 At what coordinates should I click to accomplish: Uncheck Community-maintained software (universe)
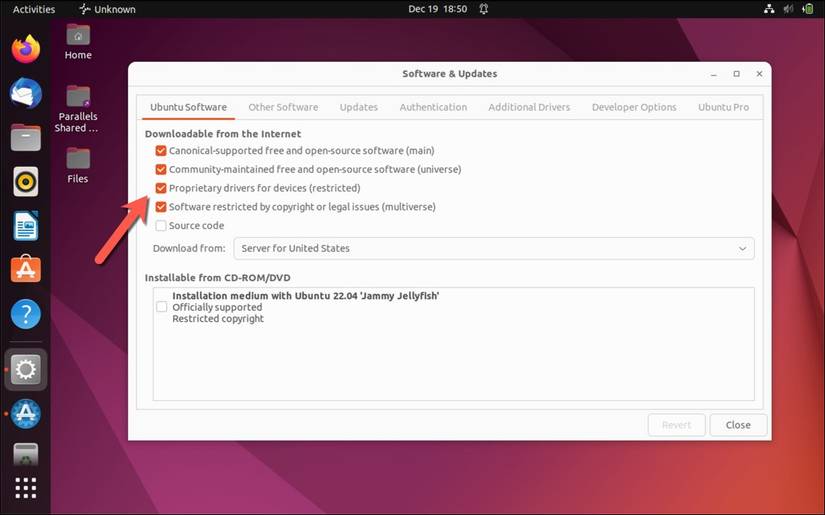point(161,169)
